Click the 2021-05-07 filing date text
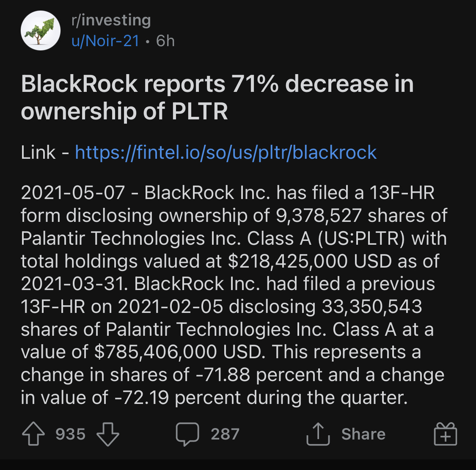Screen dimensions: 476x470 [x=73, y=193]
